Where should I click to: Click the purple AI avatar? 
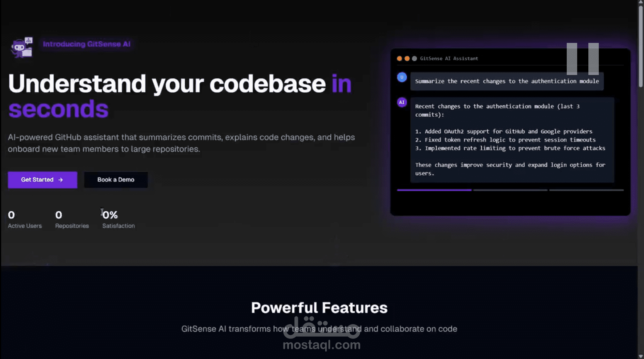click(x=402, y=102)
